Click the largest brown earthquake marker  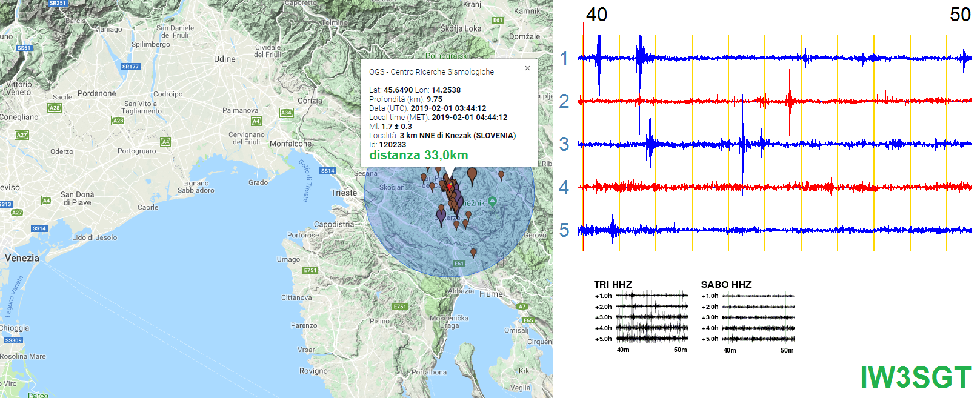point(472,175)
